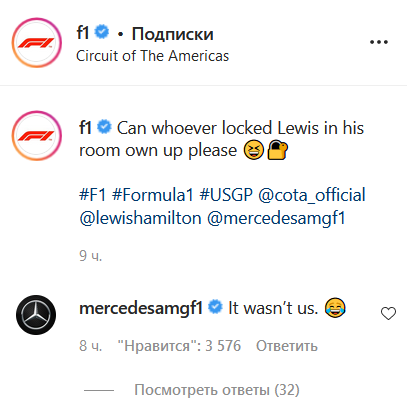Open the three-dots more options menu
This screenshot has width=407, height=417.
click(379, 42)
